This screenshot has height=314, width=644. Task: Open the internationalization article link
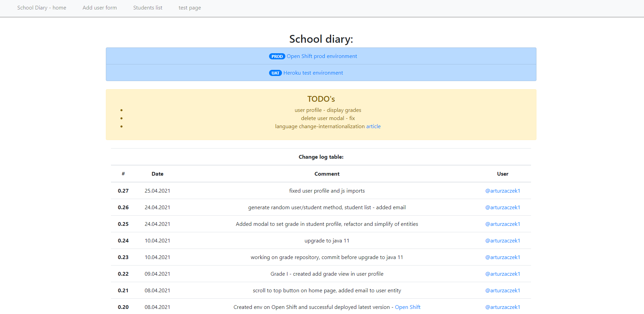click(x=373, y=126)
